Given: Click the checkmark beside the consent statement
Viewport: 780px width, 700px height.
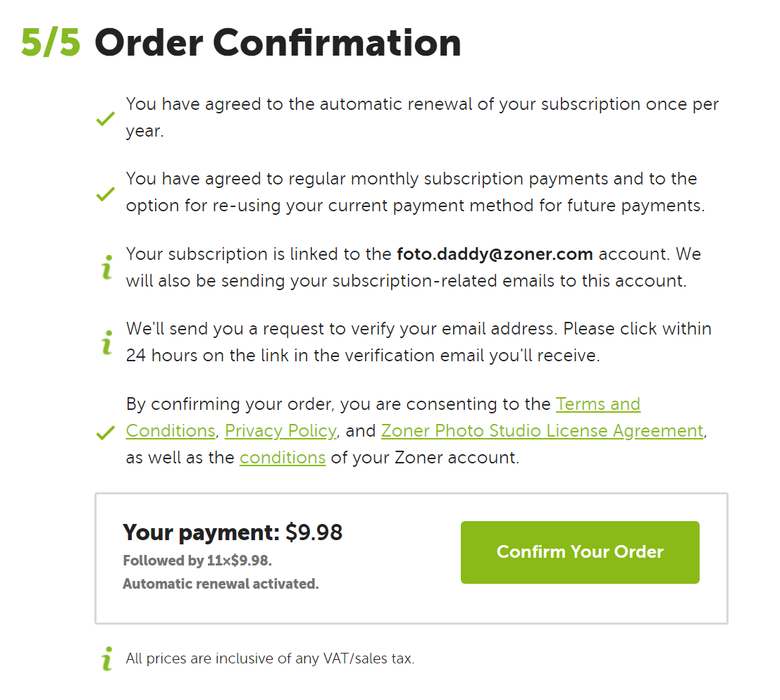Looking at the screenshot, I should tap(106, 432).
